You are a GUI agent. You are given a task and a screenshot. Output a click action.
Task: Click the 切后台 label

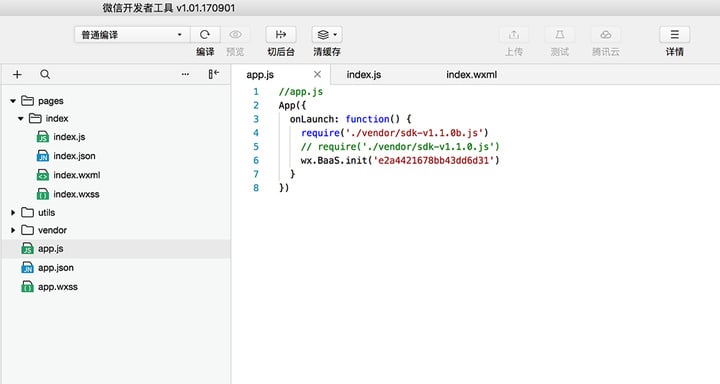click(281, 52)
